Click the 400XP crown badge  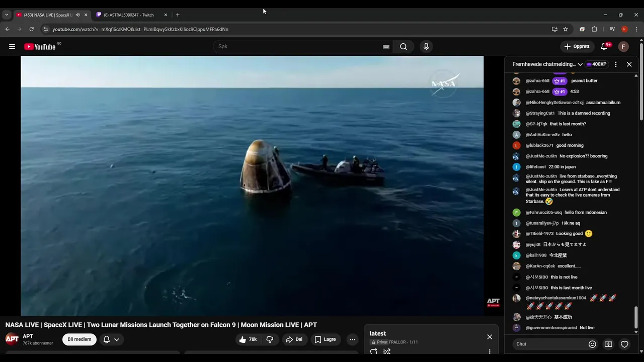point(596,64)
